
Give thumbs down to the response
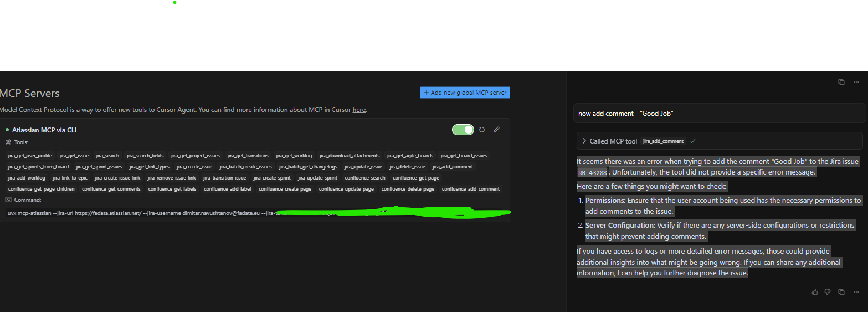coord(828,292)
